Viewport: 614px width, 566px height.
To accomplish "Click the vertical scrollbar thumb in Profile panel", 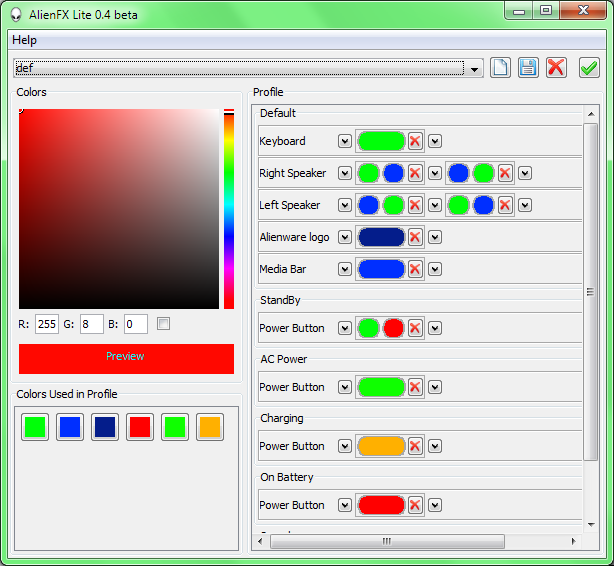I will pyautogui.click(x=591, y=292).
